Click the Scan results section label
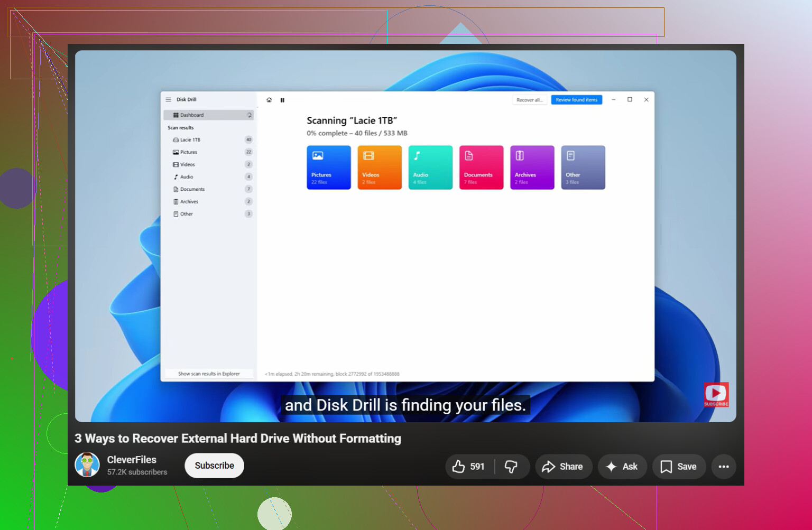 point(181,128)
